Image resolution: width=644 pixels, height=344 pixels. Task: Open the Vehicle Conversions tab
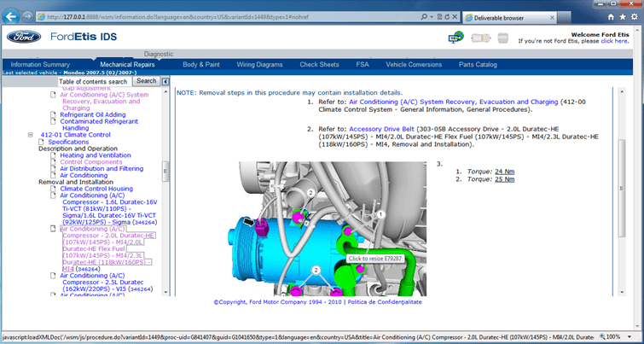tap(414, 65)
